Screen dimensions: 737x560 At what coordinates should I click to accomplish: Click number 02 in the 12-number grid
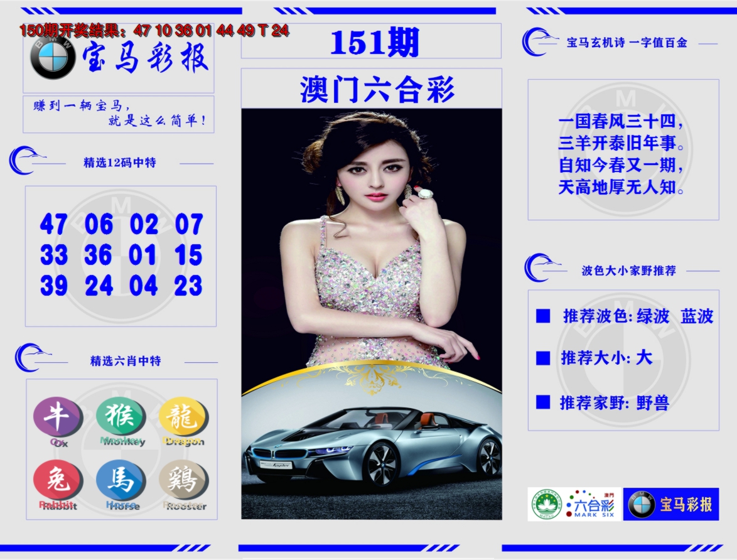click(x=144, y=224)
